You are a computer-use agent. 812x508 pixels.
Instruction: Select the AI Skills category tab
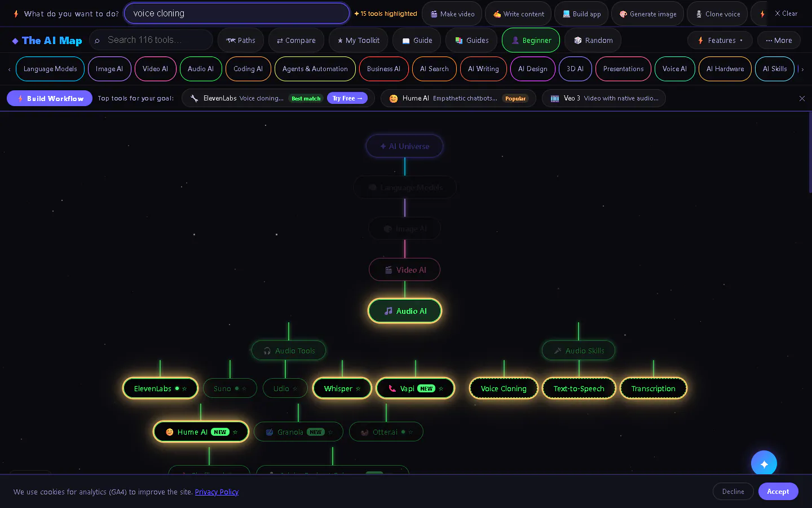(775, 69)
